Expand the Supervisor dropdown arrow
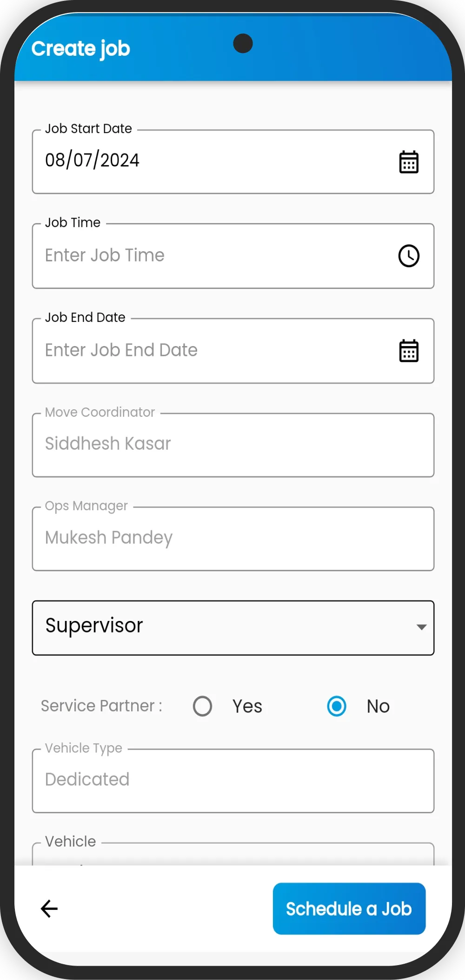The height and width of the screenshot is (980, 465). [421, 627]
